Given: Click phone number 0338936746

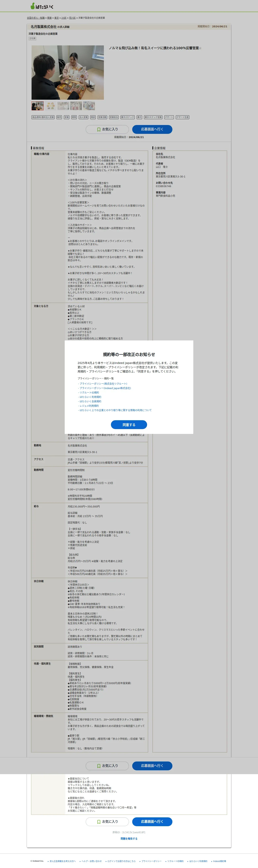Looking at the screenshot, I should tap(163, 186).
